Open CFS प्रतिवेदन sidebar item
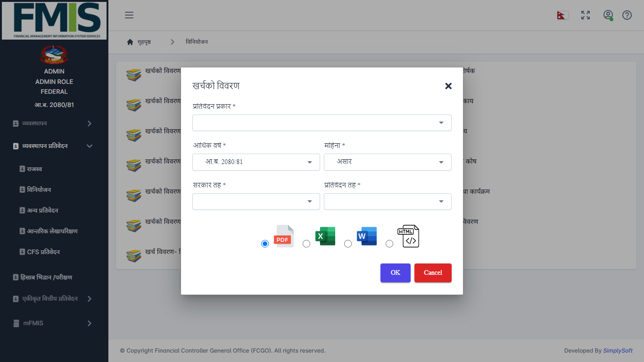644x362 pixels. (43, 252)
